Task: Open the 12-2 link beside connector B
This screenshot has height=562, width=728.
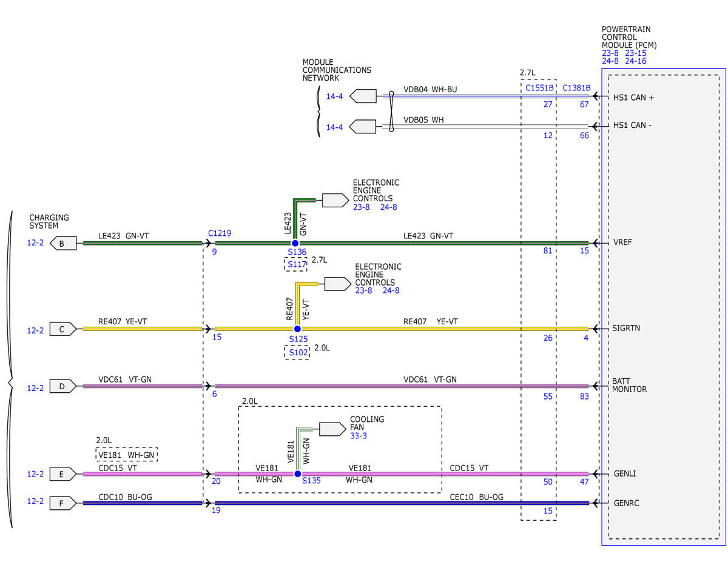Action: tap(36, 244)
